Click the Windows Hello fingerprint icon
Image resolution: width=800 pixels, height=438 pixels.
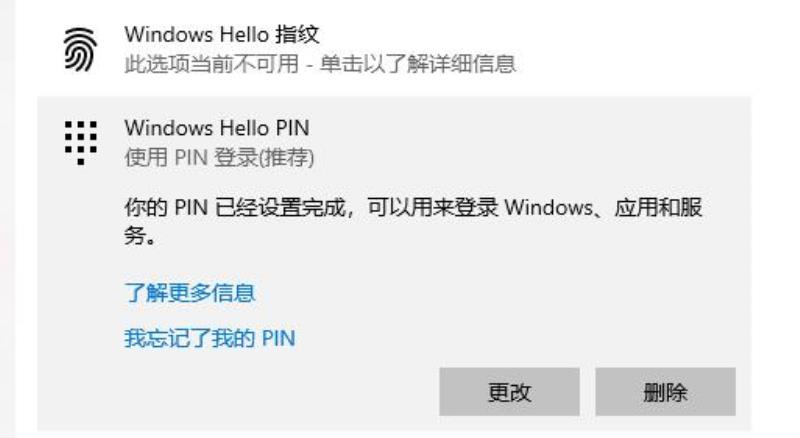pos(80,50)
